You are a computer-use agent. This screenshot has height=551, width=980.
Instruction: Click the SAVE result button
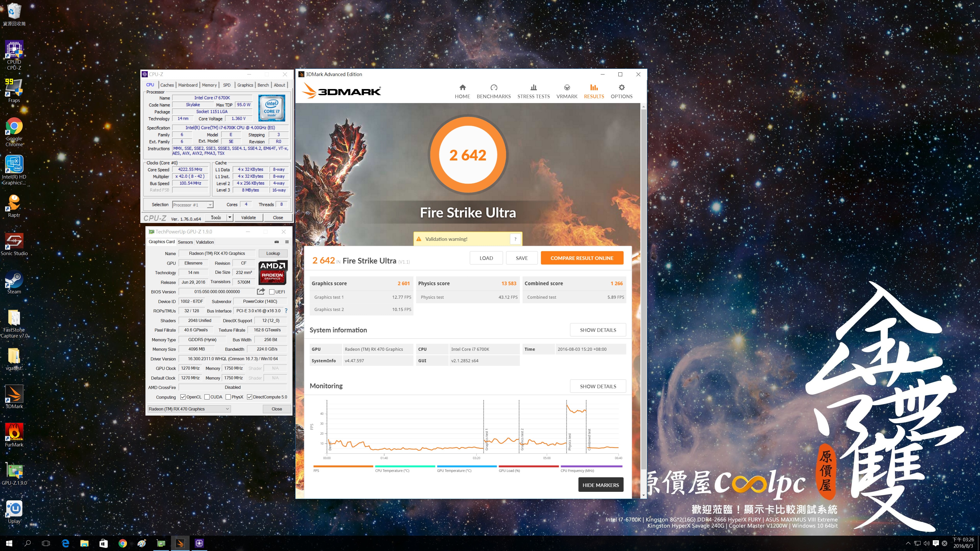tap(522, 258)
